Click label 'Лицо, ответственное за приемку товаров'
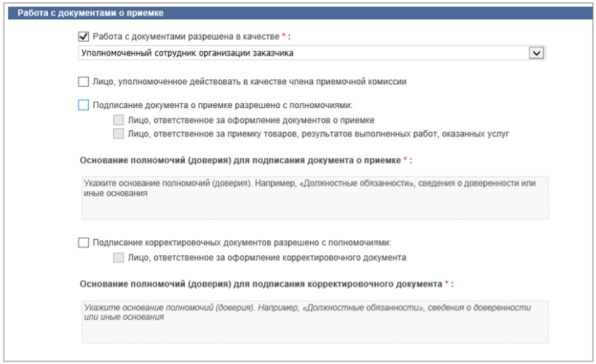This screenshot has height=364, width=596. tap(318, 132)
